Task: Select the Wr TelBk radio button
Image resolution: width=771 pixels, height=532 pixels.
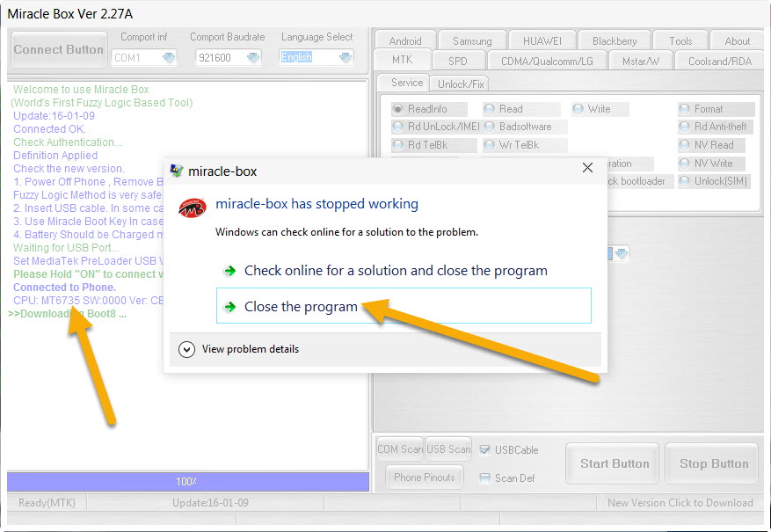Action: click(489, 145)
